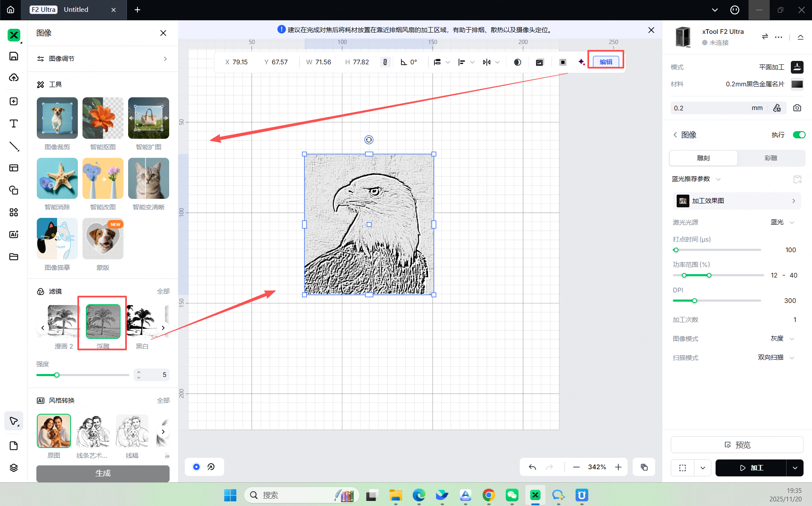Screen dimensions: 812x506
Task: Switch to the 彩雕 tab
Action: tap(771, 158)
